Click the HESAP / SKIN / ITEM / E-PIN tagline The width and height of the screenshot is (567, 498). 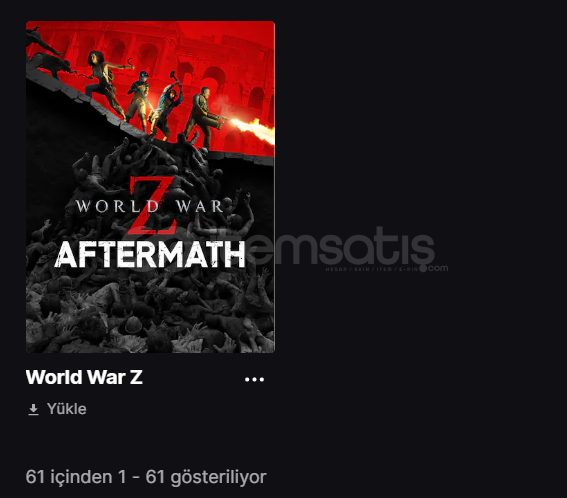pyautogui.click(x=372, y=269)
